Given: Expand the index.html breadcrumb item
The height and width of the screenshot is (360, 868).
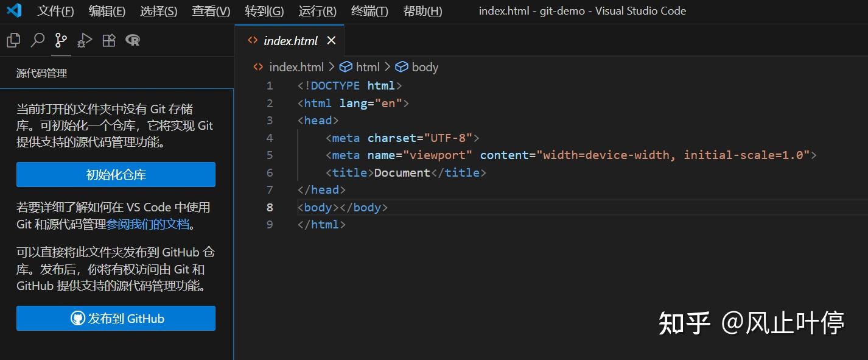Looking at the screenshot, I should coord(296,67).
